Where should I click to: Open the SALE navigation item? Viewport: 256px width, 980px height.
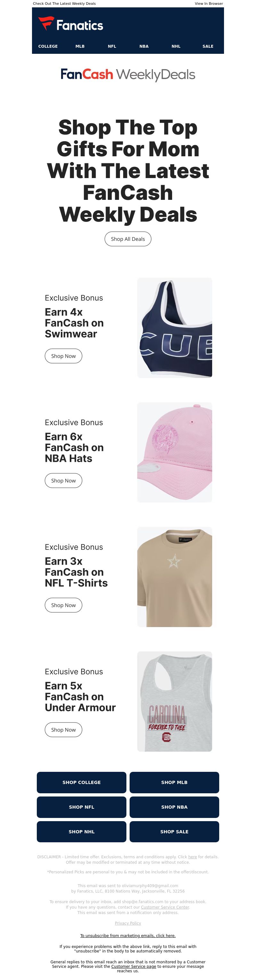(208, 46)
